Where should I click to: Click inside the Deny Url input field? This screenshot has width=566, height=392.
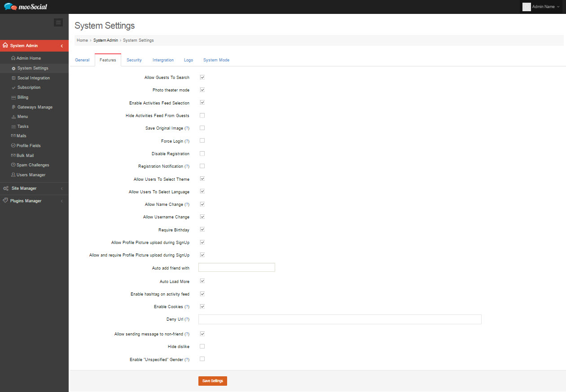(340, 319)
